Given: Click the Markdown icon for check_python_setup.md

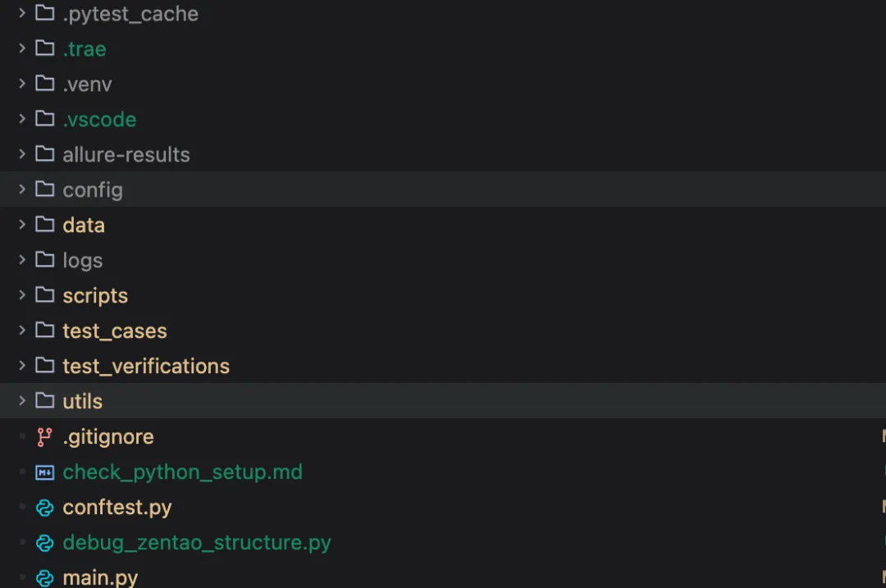Looking at the screenshot, I should pos(44,472).
